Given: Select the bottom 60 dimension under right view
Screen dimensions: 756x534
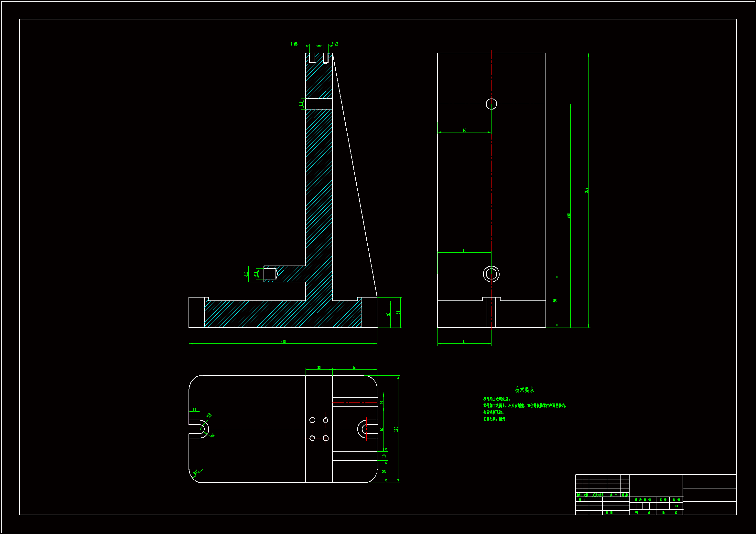Looking at the screenshot, I should (464, 341).
